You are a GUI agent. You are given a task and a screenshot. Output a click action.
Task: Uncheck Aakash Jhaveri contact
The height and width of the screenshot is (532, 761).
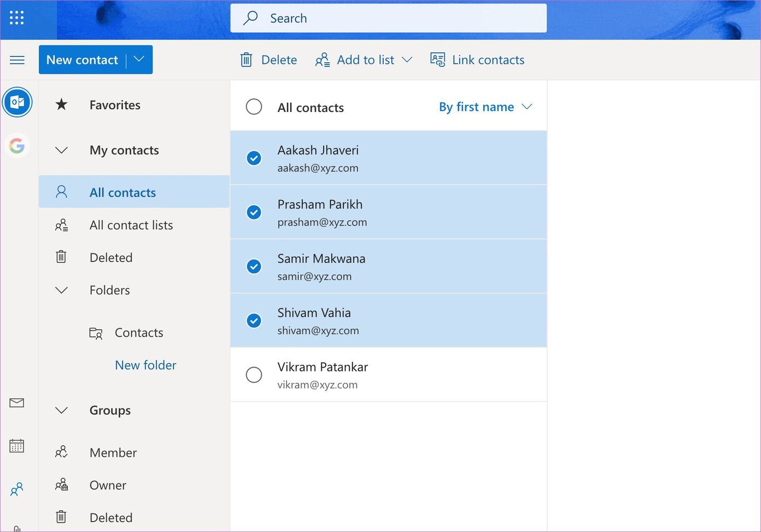[x=254, y=158]
